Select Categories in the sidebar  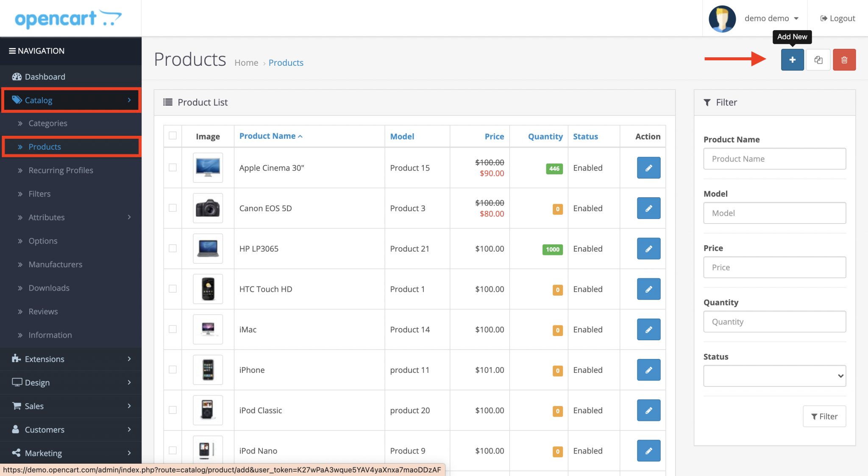[x=47, y=123]
